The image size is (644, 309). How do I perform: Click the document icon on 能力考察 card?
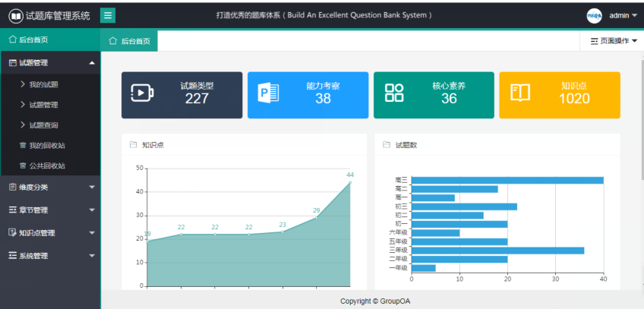pyautogui.click(x=269, y=93)
